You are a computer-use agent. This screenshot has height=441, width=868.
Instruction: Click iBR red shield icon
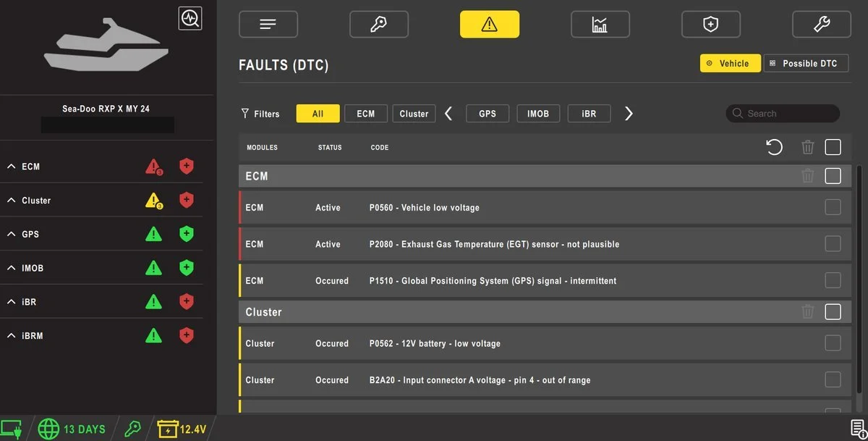coord(187,301)
